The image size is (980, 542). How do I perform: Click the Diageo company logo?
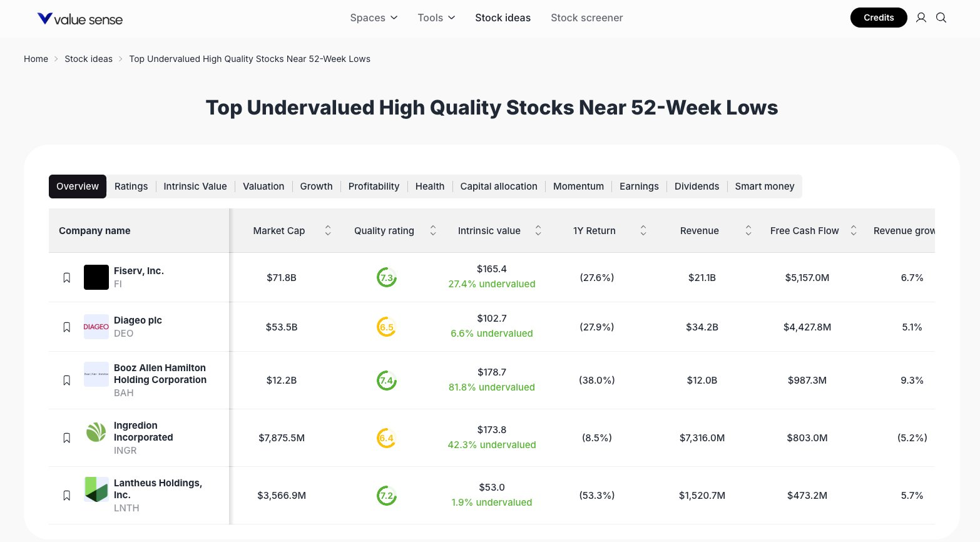coord(96,327)
